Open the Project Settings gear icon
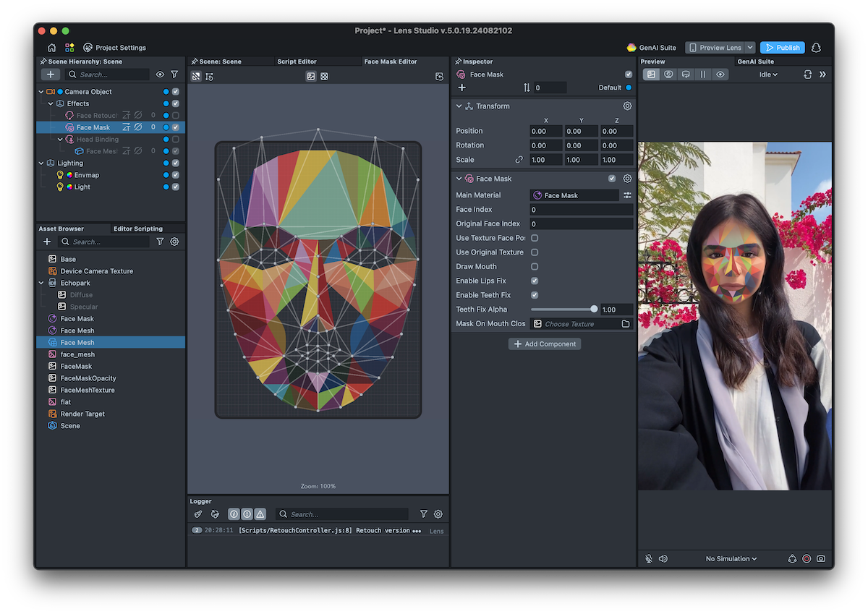 tap(88, 48)
